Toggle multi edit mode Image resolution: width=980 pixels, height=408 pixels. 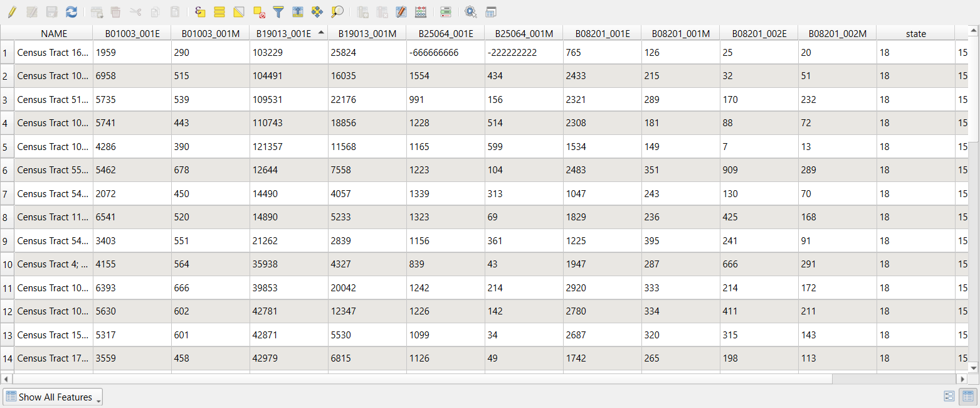(32, 12)
